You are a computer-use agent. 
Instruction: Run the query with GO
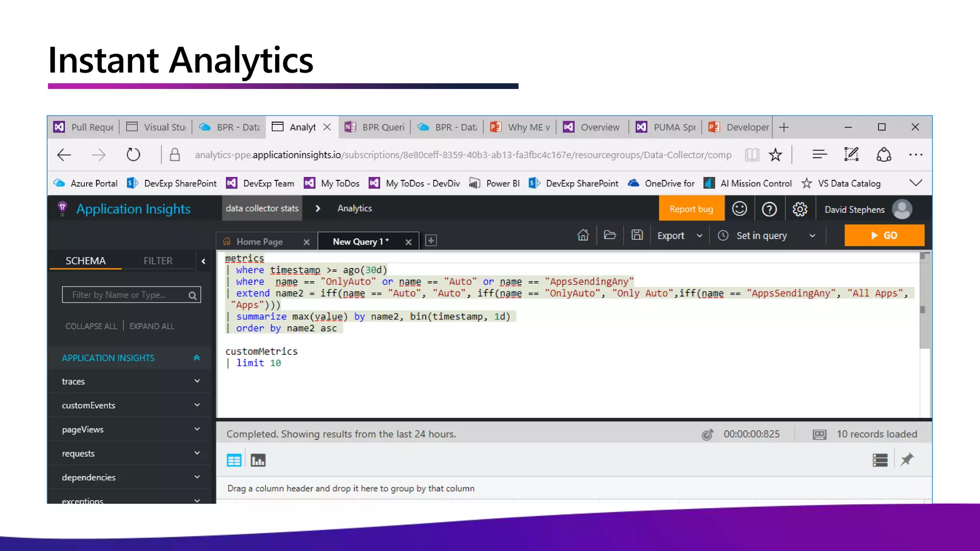(884, 235)
